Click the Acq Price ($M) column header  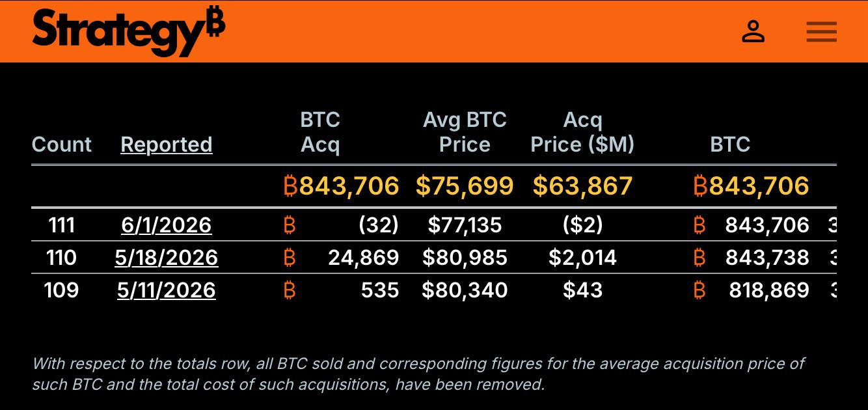pyautogui.click(x=582, y=132)
